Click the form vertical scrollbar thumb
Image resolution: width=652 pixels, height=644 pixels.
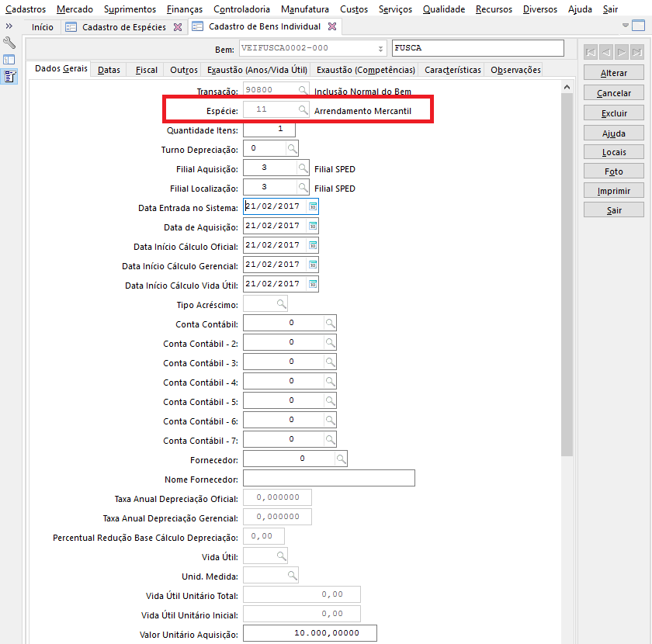567,275
